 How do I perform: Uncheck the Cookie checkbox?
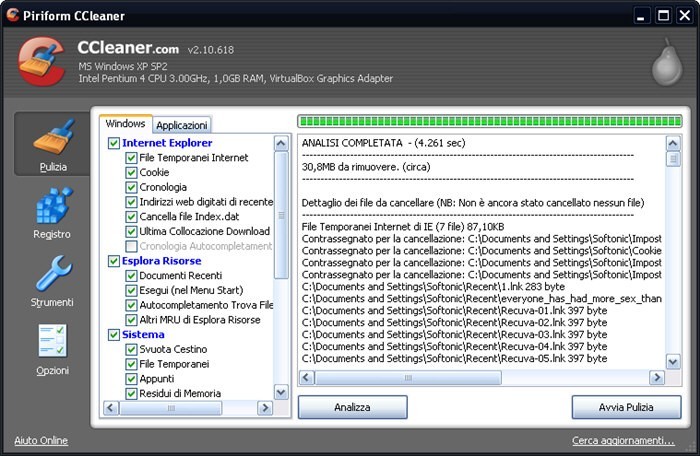(131, 172)
